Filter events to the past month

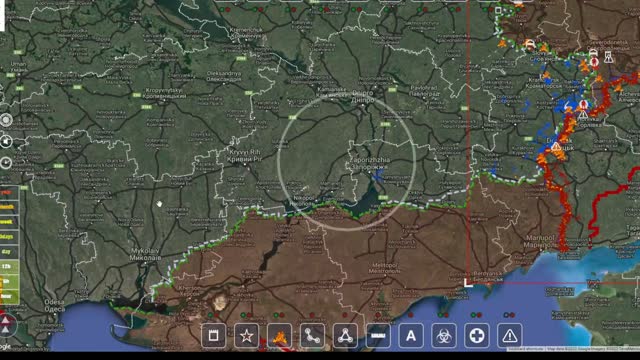(x=9, y=207)
